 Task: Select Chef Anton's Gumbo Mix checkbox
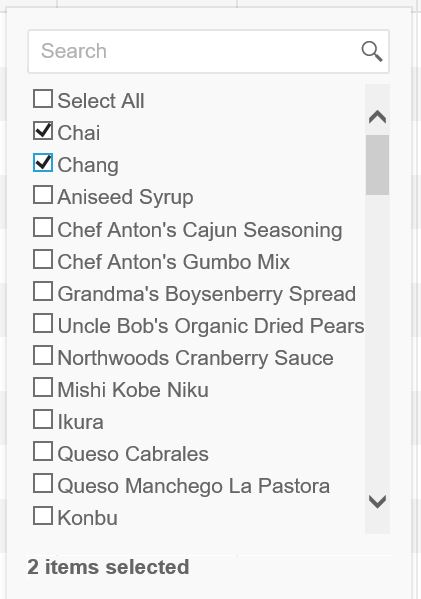tap(43, 259)
